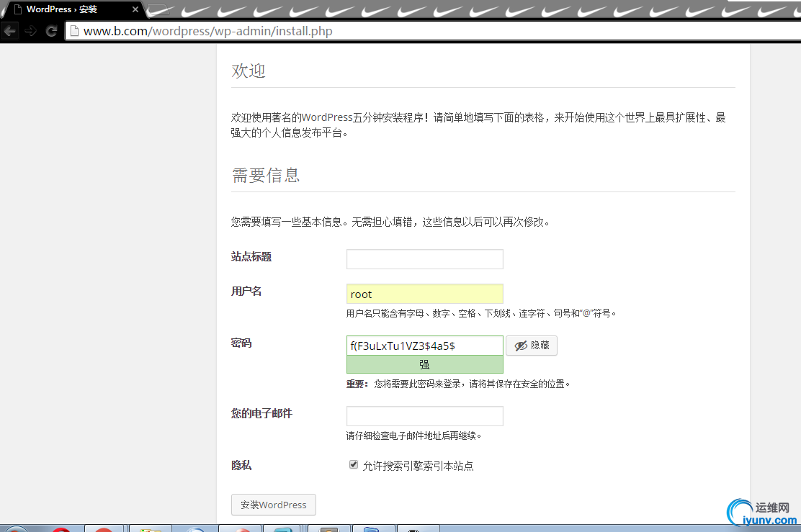Hide the password with the 隐藏 button
801x532 pixels.
[532, 346]
